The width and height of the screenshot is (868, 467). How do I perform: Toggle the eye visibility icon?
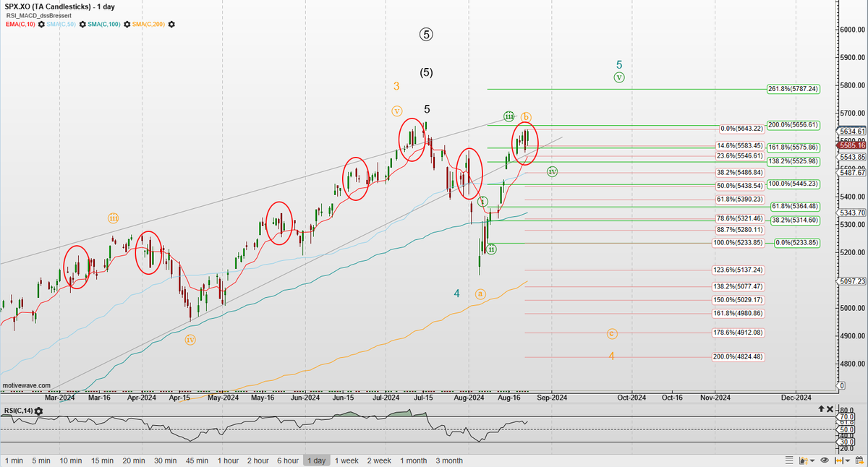tap(825, 460)
